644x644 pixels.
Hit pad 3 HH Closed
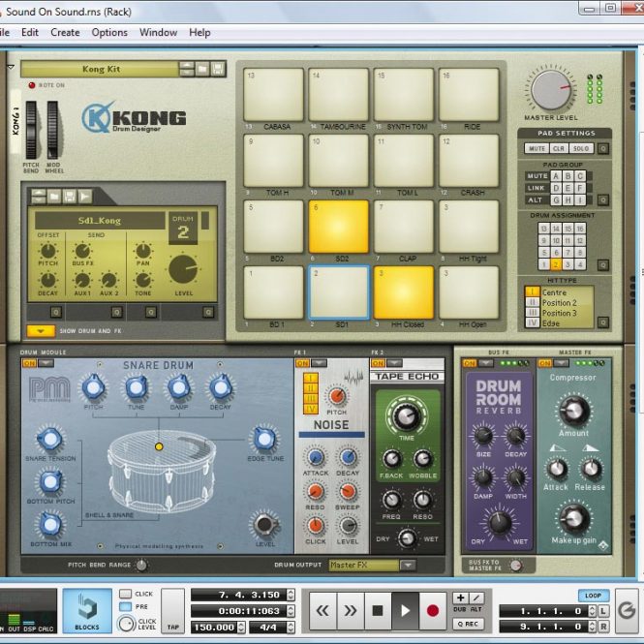click(404, 292)
